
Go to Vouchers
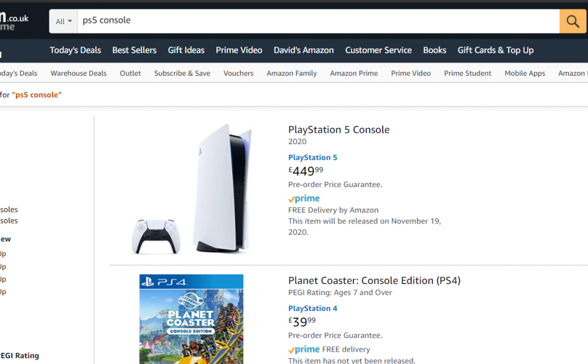click(x=238, y=74)
